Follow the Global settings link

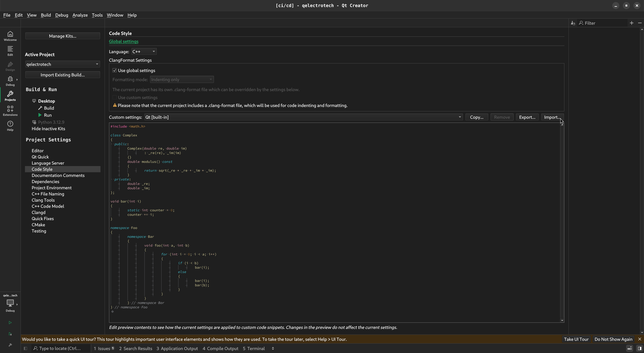pyautogui.click(x=124, y=42)
